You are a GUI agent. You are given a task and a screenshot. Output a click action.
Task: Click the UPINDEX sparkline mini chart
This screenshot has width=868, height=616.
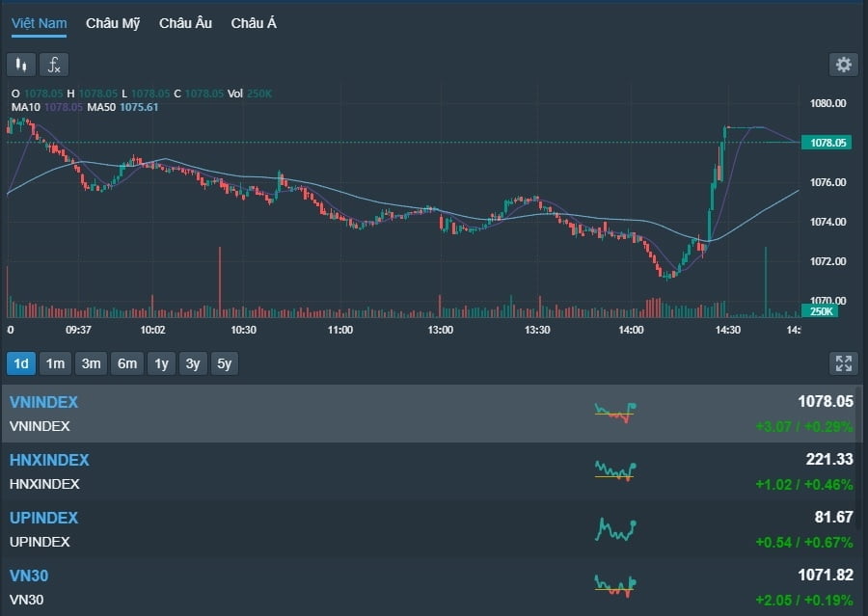tap(615, 529)
